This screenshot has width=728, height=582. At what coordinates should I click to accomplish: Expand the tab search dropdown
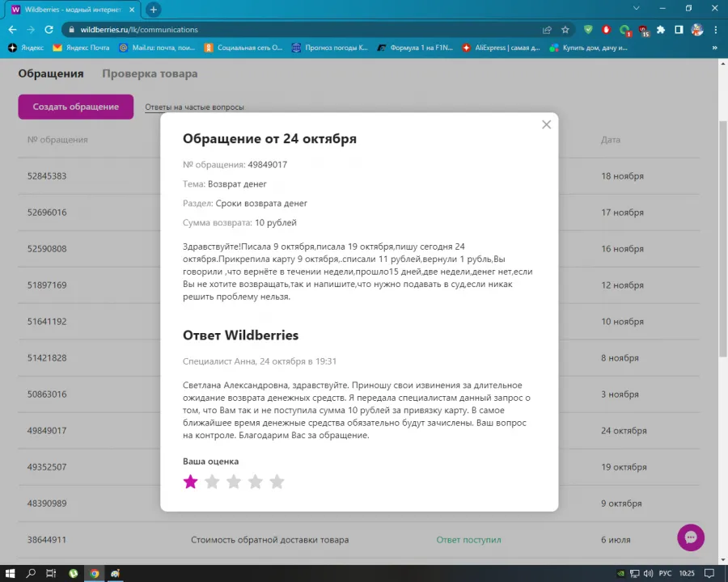tap(637, 8)
